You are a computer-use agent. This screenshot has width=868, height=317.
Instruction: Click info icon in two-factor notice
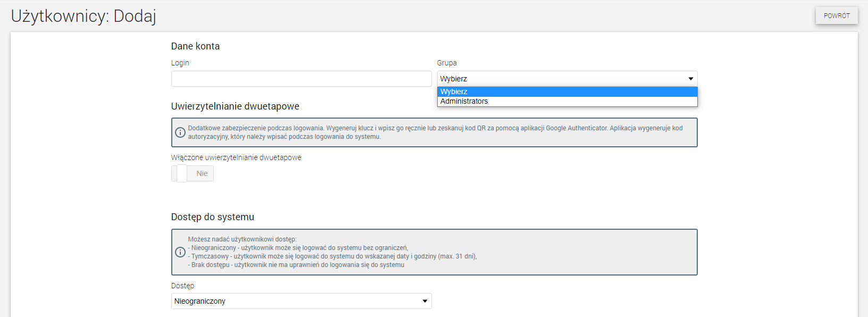click(x=180, y=132)
